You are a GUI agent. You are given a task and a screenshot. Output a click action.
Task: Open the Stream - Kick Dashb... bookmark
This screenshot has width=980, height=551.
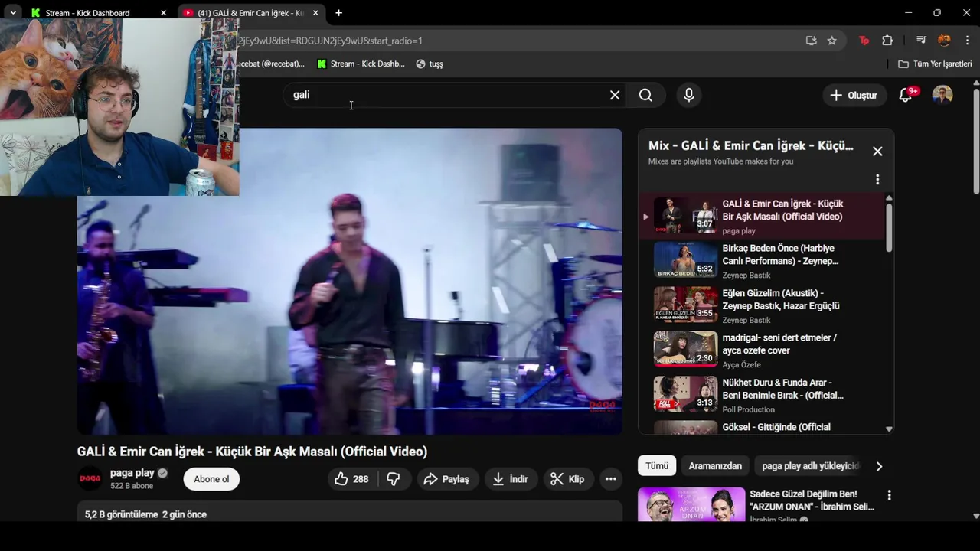tap(361, 64)
